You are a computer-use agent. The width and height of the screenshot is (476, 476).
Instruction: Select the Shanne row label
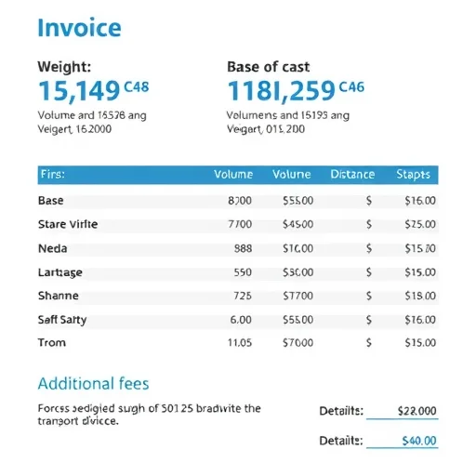[x=59, y=296]
